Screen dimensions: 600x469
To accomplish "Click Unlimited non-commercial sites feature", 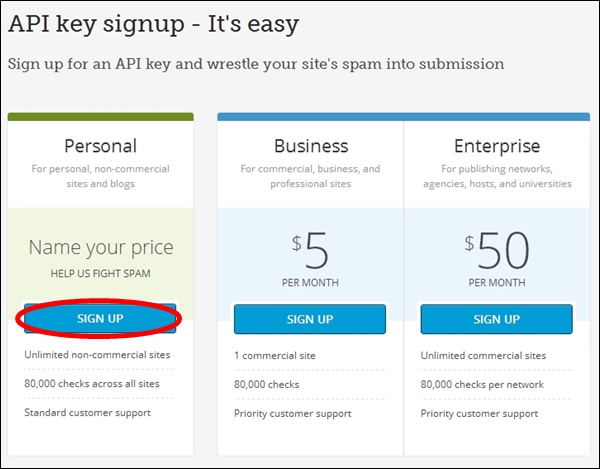I will [x=97, y=355].
